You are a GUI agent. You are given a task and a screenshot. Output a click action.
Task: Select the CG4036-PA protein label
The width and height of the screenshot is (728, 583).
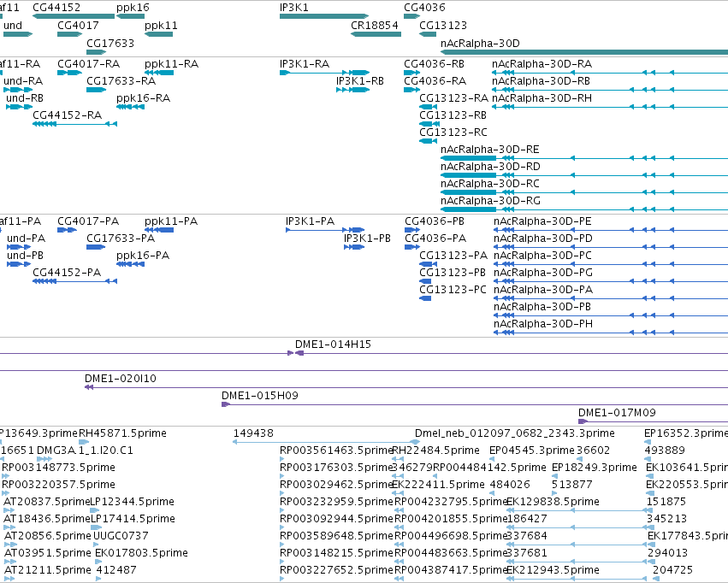coord(435,238)
